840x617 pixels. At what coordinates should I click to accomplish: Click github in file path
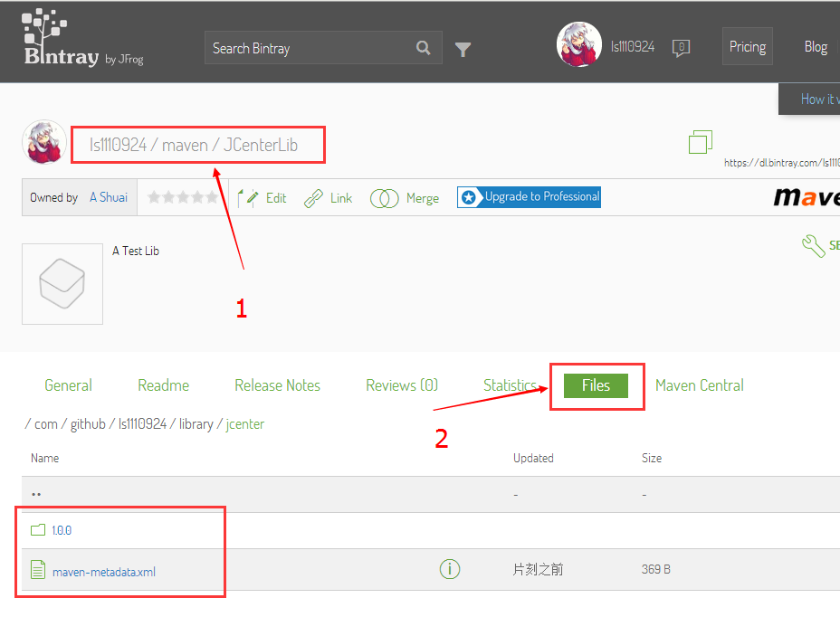coord(88,424)
